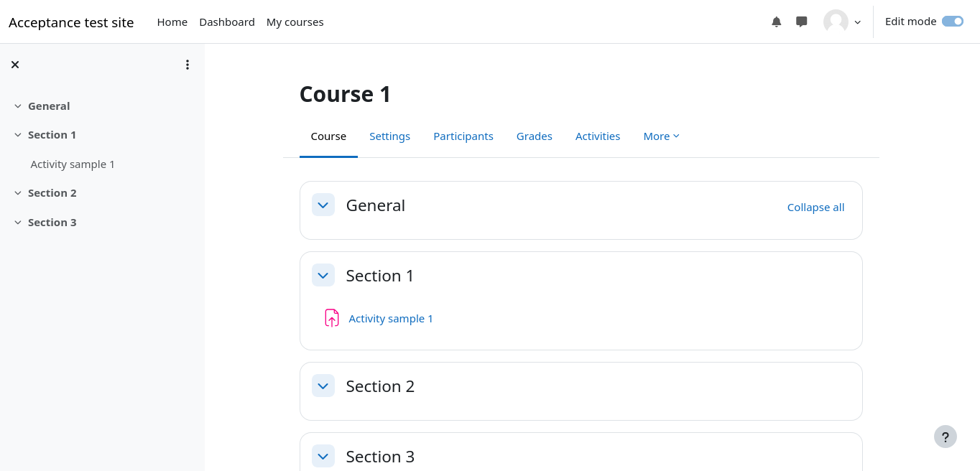Turn off Edit mode switch
Image resolution: width=980 pixels, height=471 pixels.
(x=952, y=22)
